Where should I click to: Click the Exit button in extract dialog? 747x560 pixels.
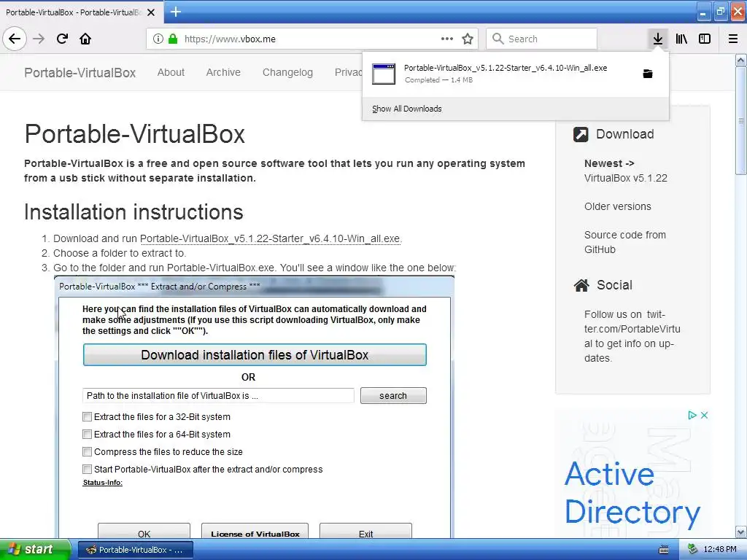pyautogui.click(x=366, y=532)
